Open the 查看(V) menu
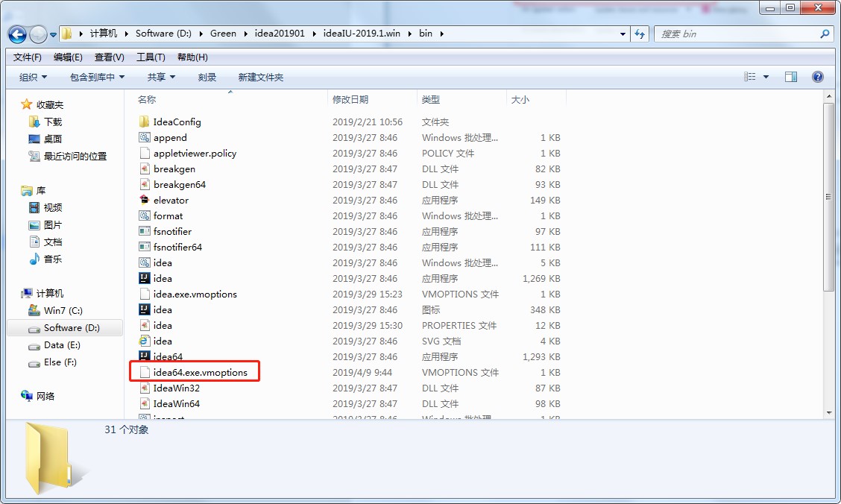 tap(110, 57)
